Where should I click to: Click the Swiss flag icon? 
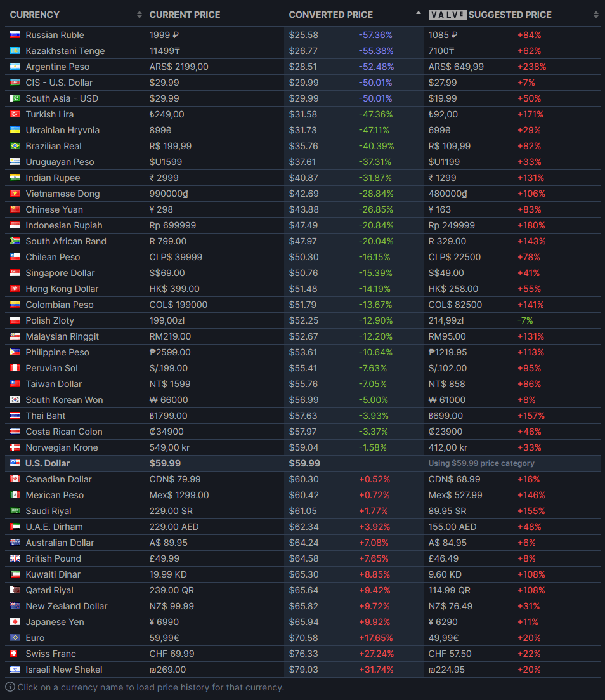click(x=14, y=653)
